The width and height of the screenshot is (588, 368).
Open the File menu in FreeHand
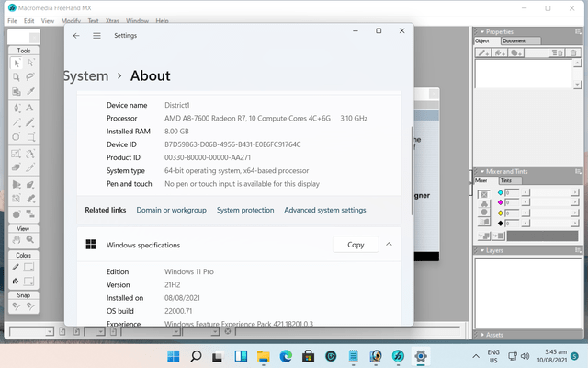[12, 21]
